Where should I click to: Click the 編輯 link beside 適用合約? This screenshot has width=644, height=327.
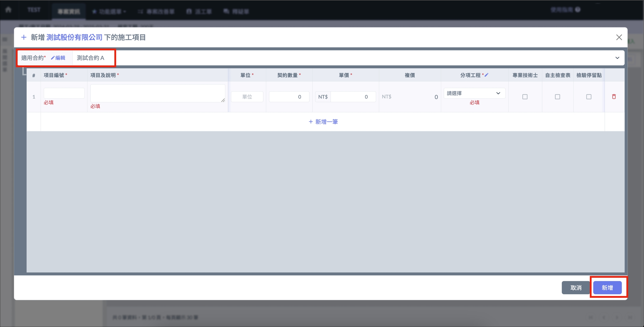pos(58,58)
